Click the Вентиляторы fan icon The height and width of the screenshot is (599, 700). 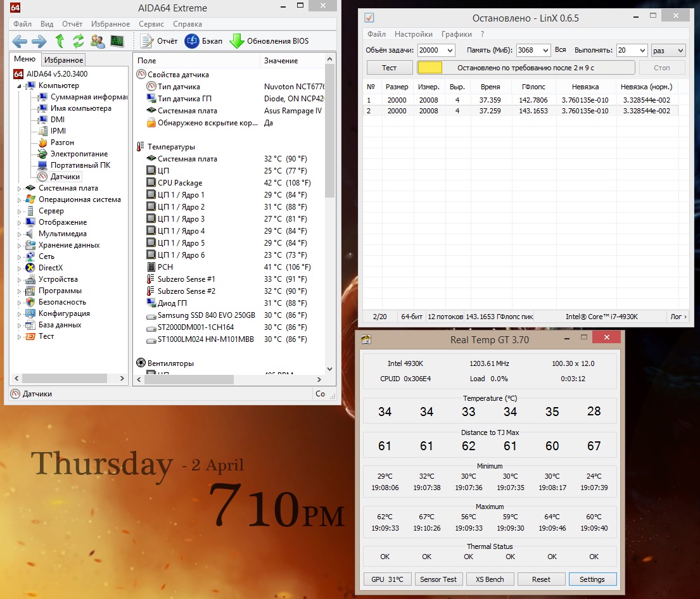141,363
